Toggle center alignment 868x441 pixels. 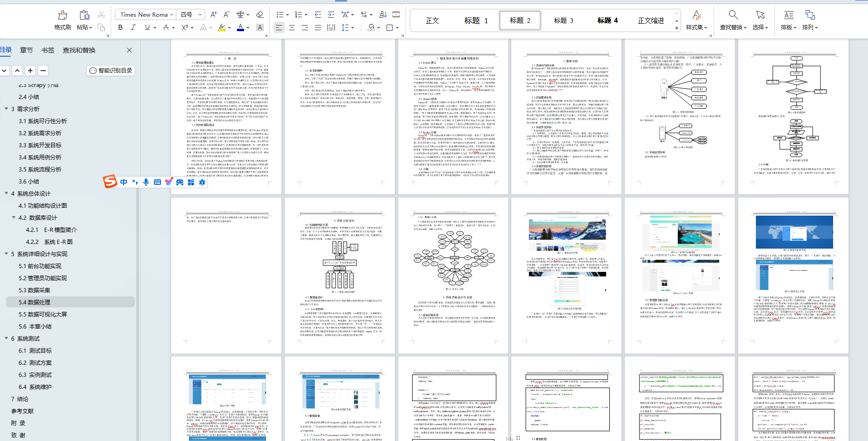point(292,27)
